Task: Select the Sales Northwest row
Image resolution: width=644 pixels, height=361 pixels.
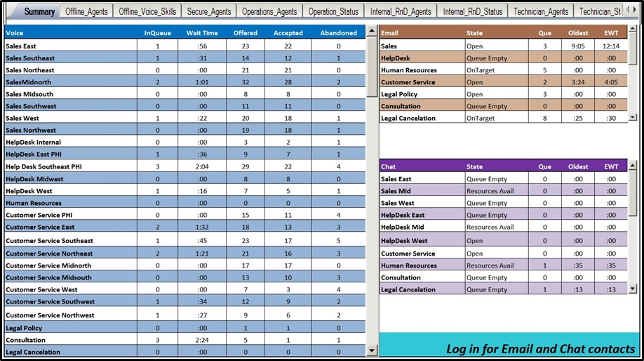Action: [x=185, y=130]
